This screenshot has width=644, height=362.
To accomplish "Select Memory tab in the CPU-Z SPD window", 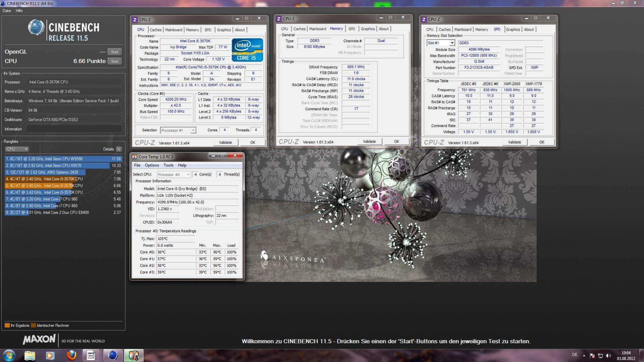I will (x=482, y=30).
